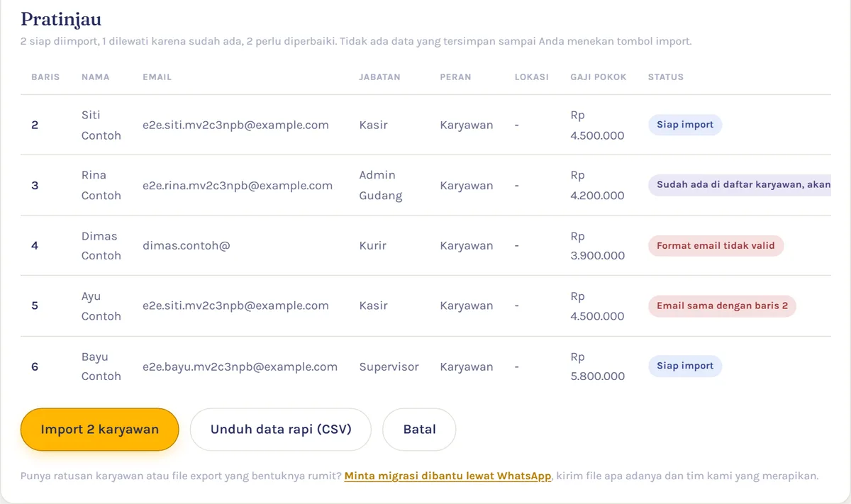
Task: Click Kurir job title
Action: (373, 245)
